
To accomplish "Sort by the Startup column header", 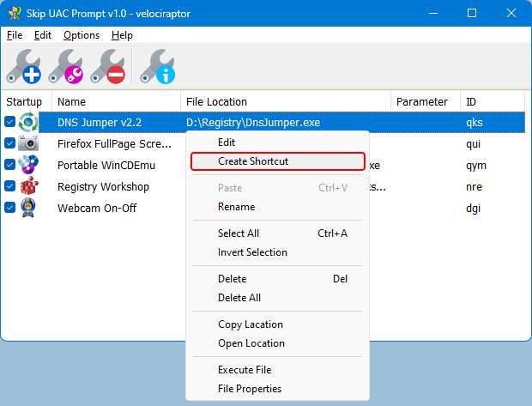I will 26,101.
